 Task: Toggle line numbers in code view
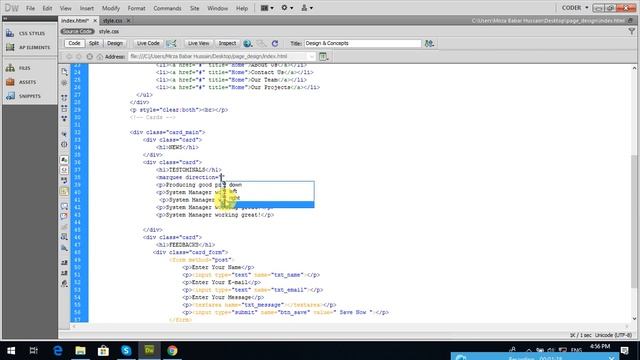(x=64, y=160)
